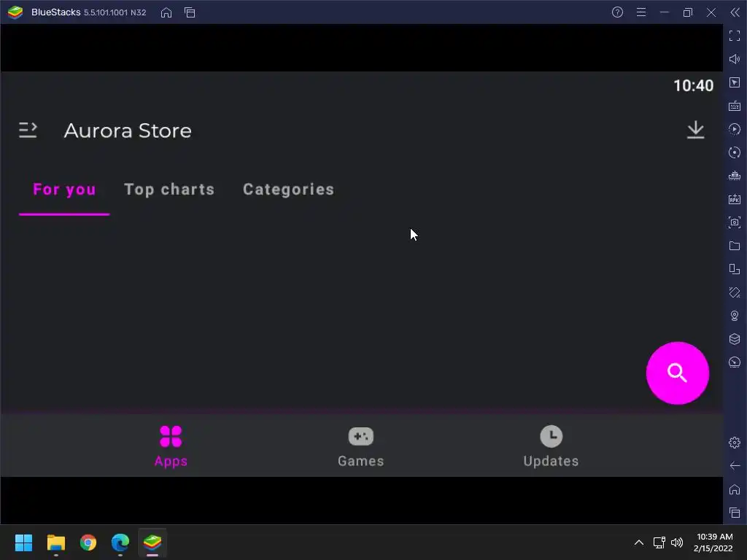Image resolution: width=747 pixels, height=560 pixels.
Task: Click the volume icon in BlueStacks sidebar
Action: pos(735,59)
